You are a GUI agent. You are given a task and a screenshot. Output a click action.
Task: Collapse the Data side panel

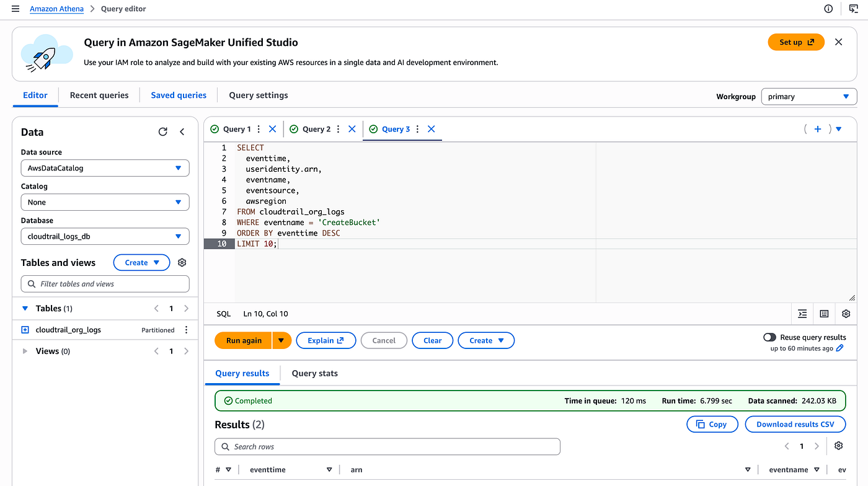click(182, 131)
